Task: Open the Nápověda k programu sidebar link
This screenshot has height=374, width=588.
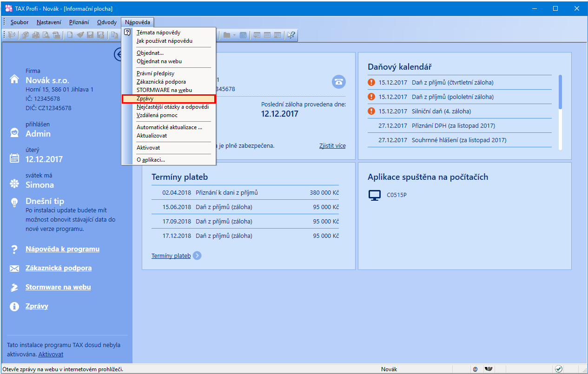Action: coord(62,249)
